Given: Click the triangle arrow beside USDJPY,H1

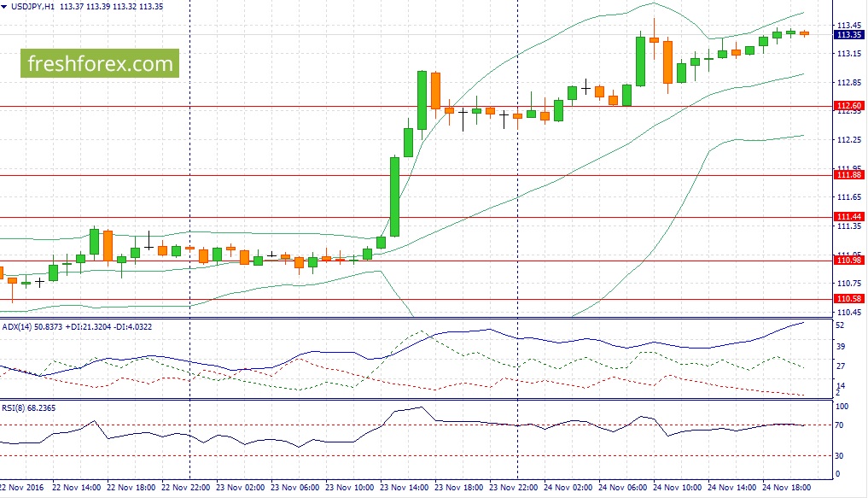Looking at the screenshot, I should tap(5, 7).
